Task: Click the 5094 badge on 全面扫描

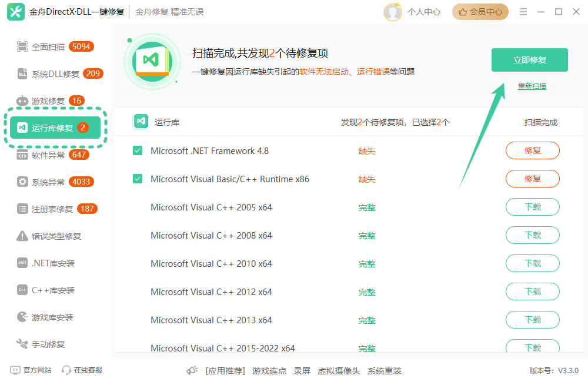Action: (x=81, y=46)
